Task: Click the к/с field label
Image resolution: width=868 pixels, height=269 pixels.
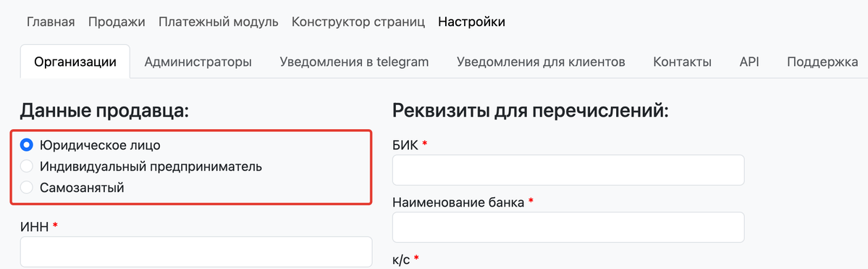Action: coord(401,260)
